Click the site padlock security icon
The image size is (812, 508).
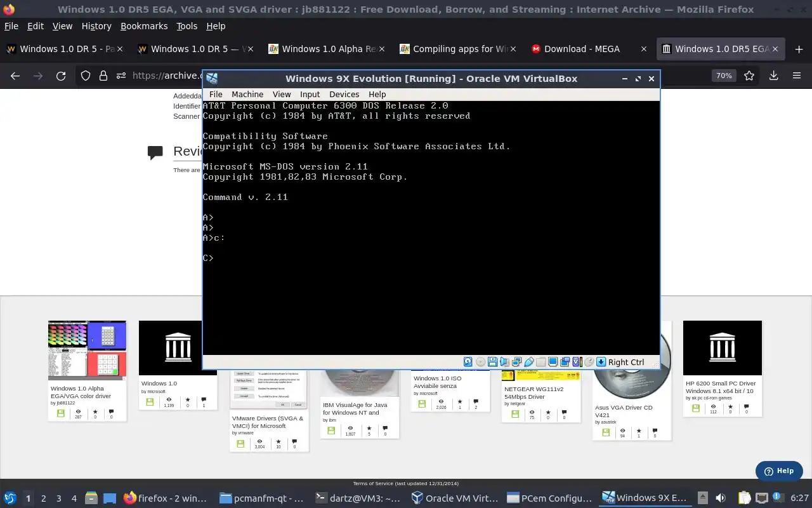(x=103, y=76)
